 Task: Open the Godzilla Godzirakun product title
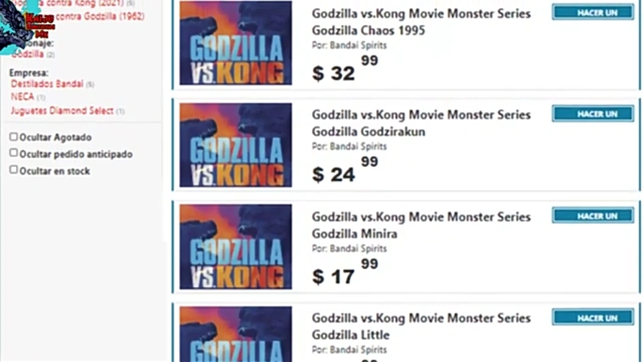pyautogui.click(x=421, y=123)
